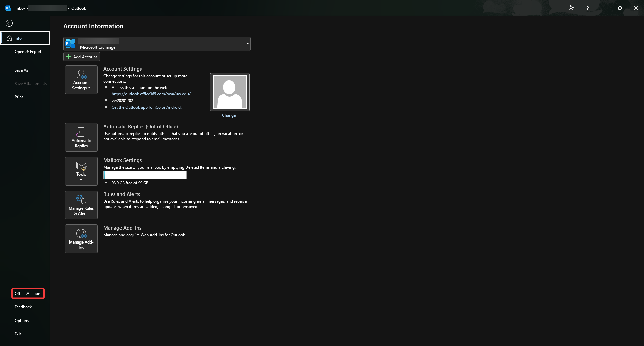Open the Account Settings dropdown button

pyautogui.click(x=81, y=80)
